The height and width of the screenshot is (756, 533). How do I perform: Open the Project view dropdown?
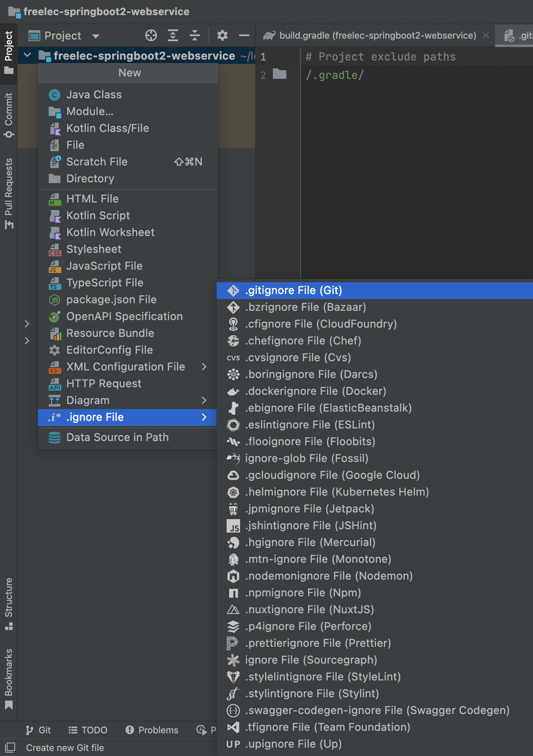click(x=64, y=36)
